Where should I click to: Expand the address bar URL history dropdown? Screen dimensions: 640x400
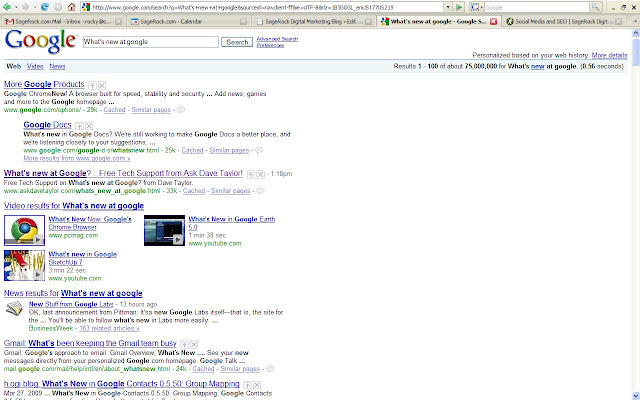(x=448, y=7)
